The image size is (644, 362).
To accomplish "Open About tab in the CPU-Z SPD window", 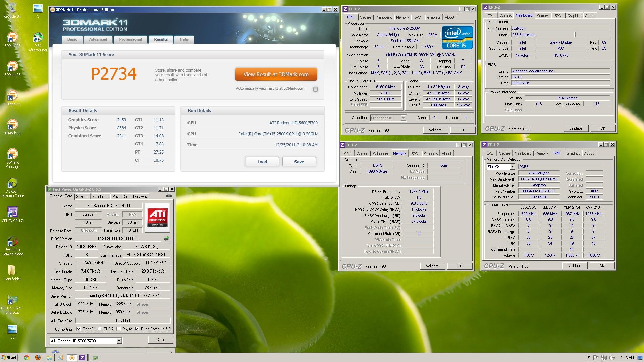I will pos(589,153).
